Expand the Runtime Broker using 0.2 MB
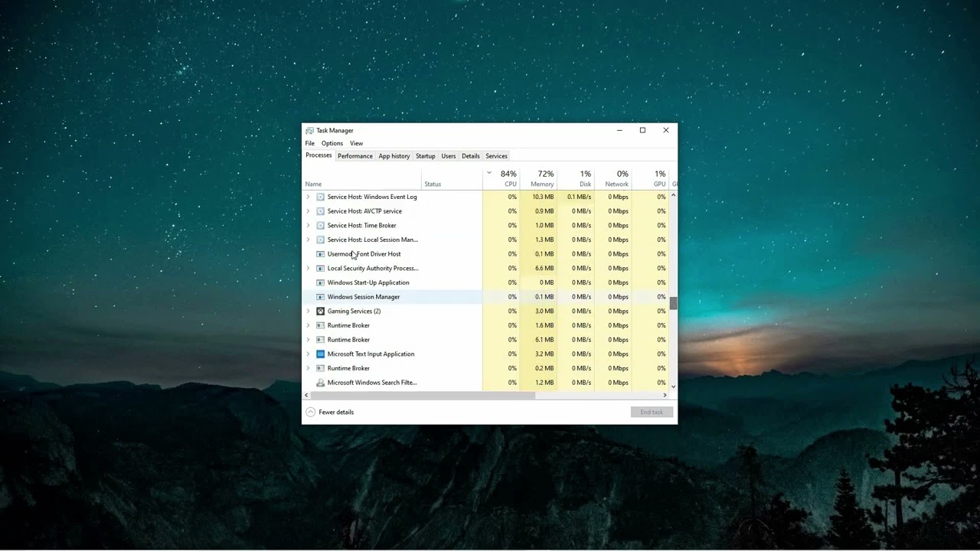The height and width of the screenshot is (551, 980). coord(308,368)
